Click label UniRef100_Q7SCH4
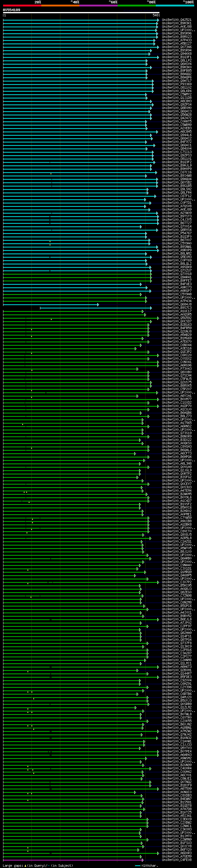 click(176, 375)
